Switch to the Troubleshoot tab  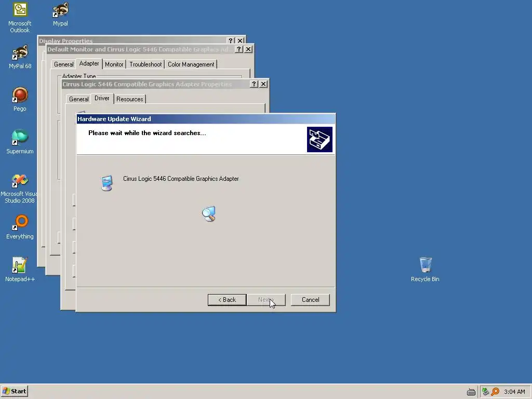pos(145,64)
